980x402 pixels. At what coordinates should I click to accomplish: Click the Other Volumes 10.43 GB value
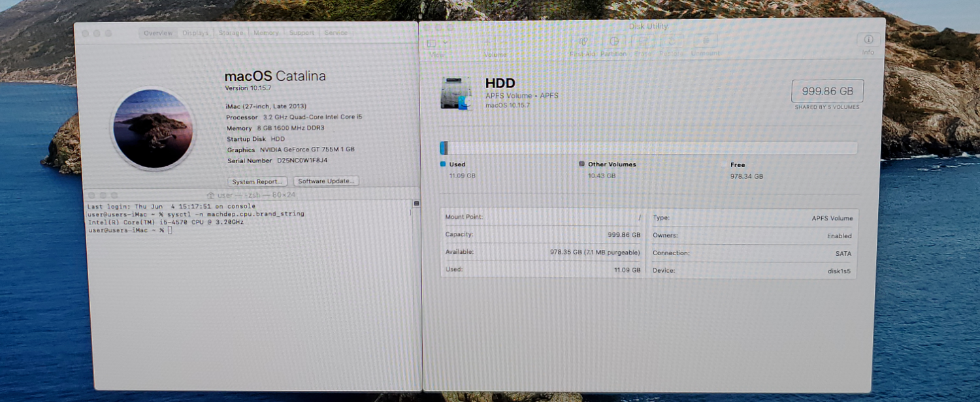coord(602,176)
